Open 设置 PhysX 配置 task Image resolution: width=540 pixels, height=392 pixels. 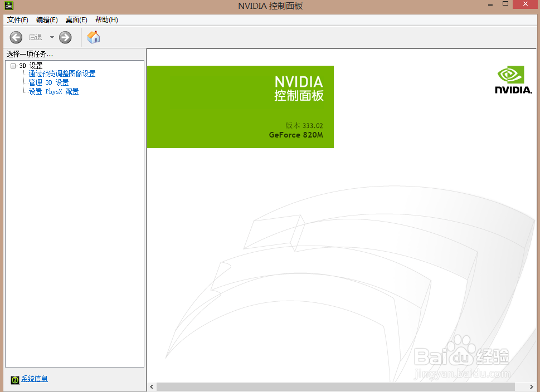pos(53,91)
